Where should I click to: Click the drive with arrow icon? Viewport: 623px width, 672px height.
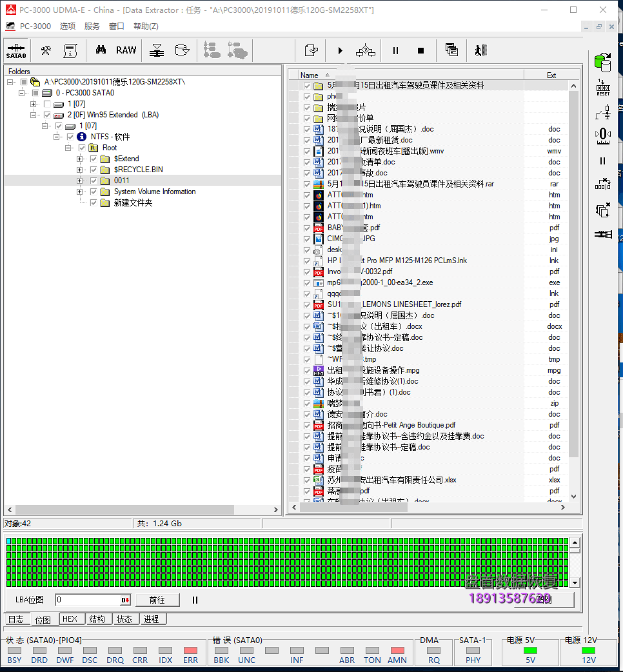tap(182, 50)
